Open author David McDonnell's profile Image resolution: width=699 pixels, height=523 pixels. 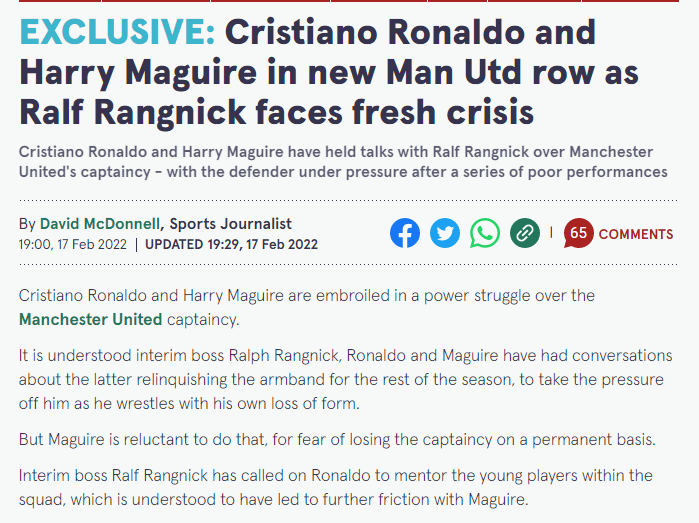[x=100, y=223]
